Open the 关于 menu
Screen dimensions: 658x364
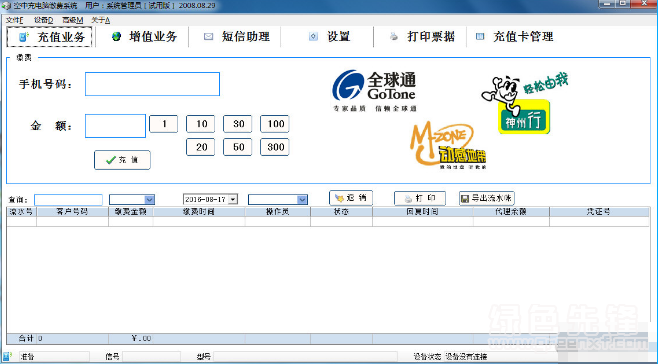101,20
